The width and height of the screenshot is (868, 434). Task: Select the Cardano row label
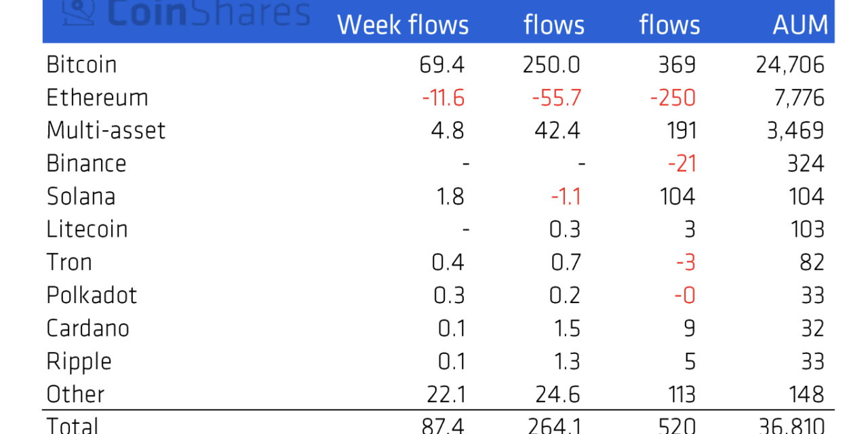[87, 328]
